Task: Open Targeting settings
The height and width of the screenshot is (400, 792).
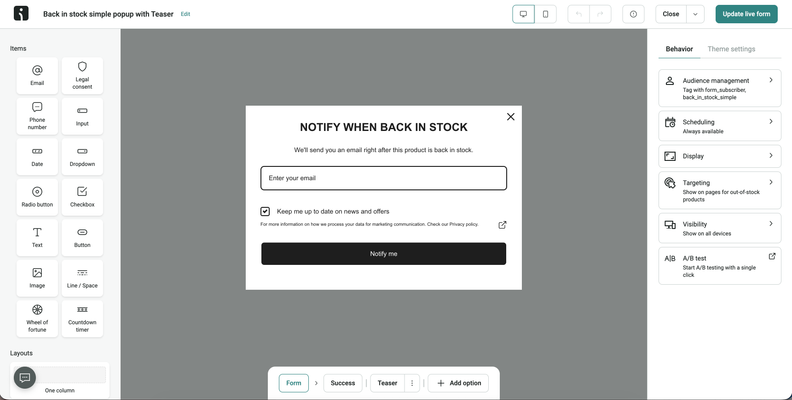Action: pos(720,190)
